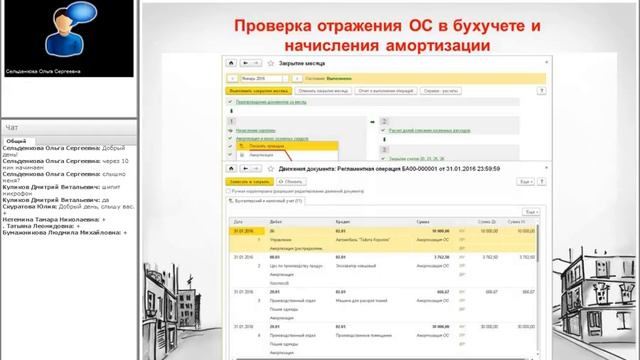Viewport: 640px width, 360px height.
Task: Click Home icon in Закрытие месяца window
Action: (x=231, y=63)
